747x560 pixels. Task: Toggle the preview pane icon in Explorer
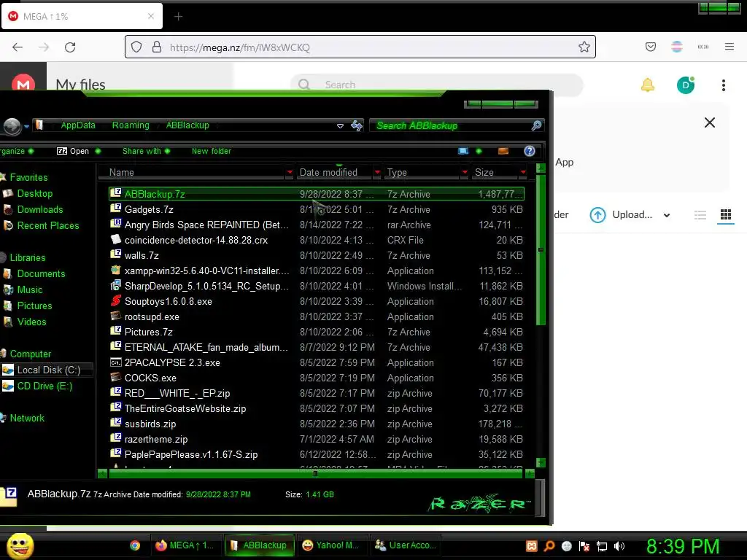click(503, 151)
